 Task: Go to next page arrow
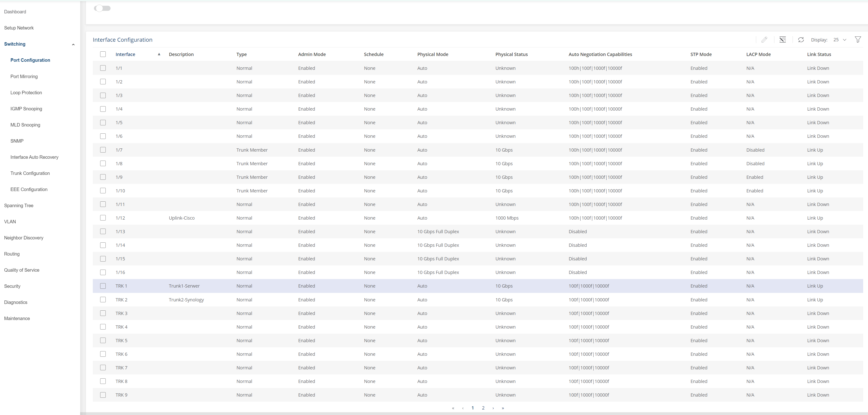tap(493, 408)
